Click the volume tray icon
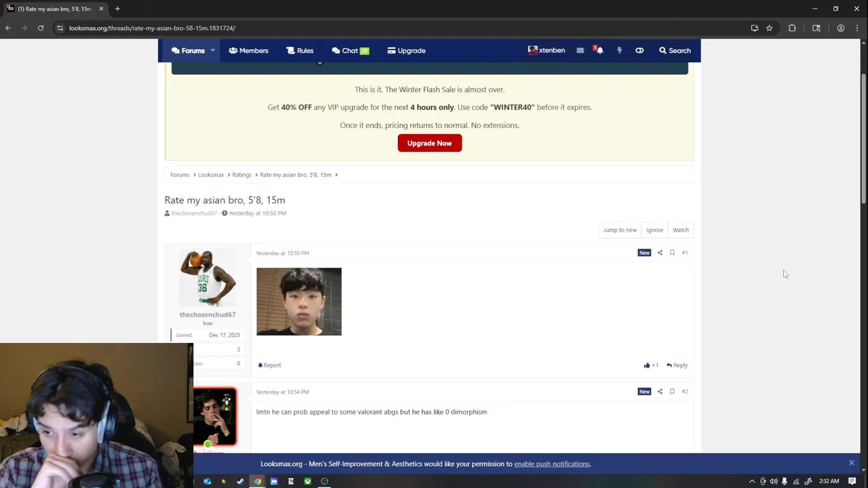 774,481
